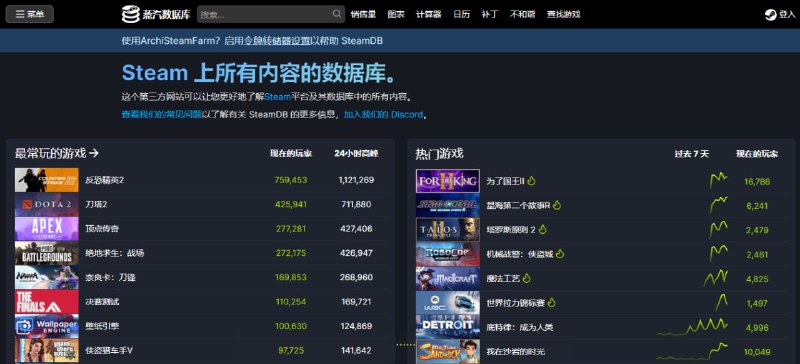Image resolution: width=800 pixels, height=364 pixels.
Task: Click the 16,786 current players value
Action: (x=757, y=182)
